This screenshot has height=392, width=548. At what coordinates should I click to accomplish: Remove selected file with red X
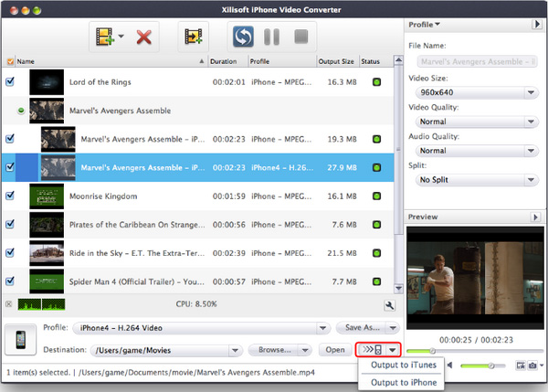(143, 37)
